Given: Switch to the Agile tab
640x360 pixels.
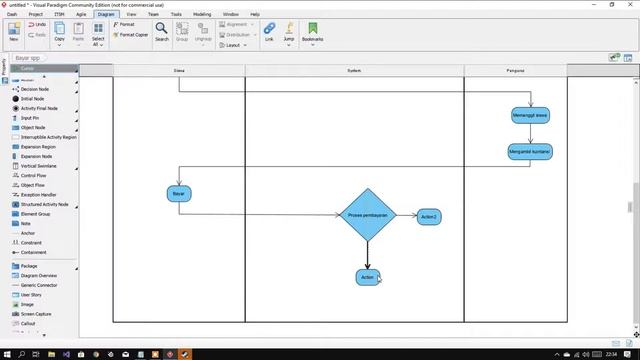Looking at the screenshot, I should point(81,14).
